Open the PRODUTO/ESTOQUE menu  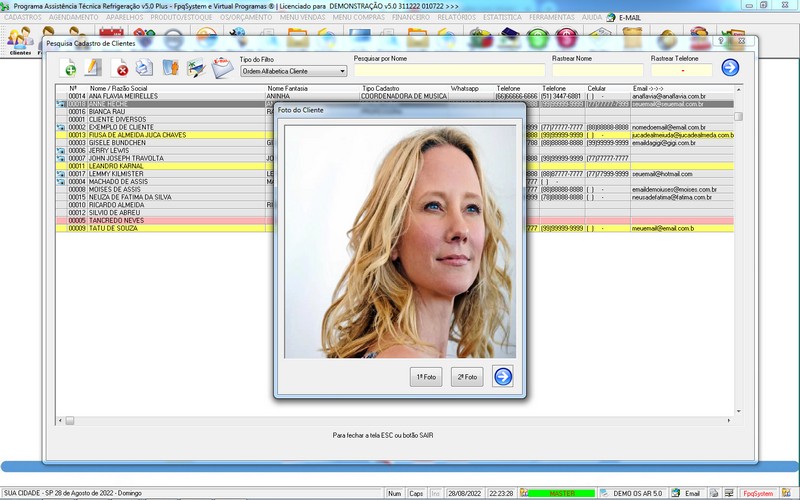click(x=181, y=17)
